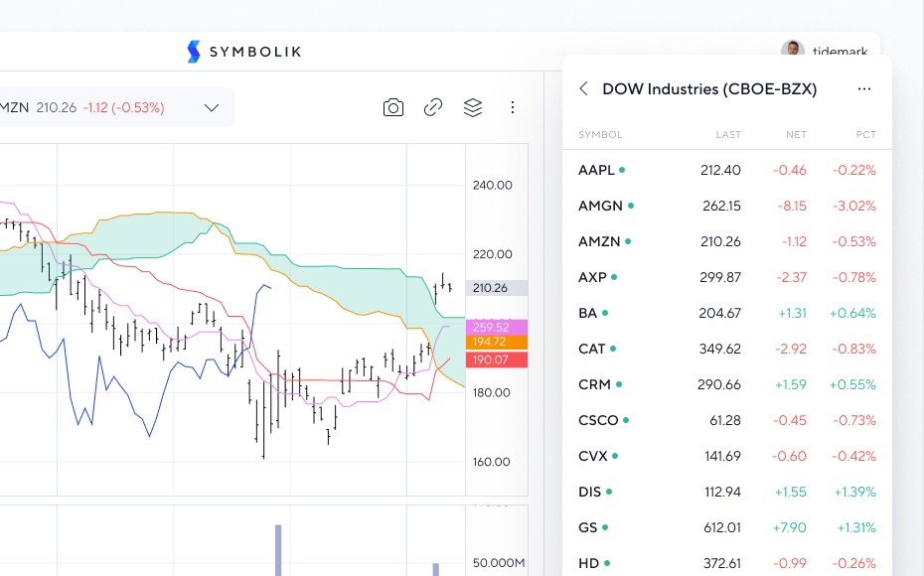Screen dimensions: 924x576
Task: Select the GS row
Action: (x=727, y=527)
